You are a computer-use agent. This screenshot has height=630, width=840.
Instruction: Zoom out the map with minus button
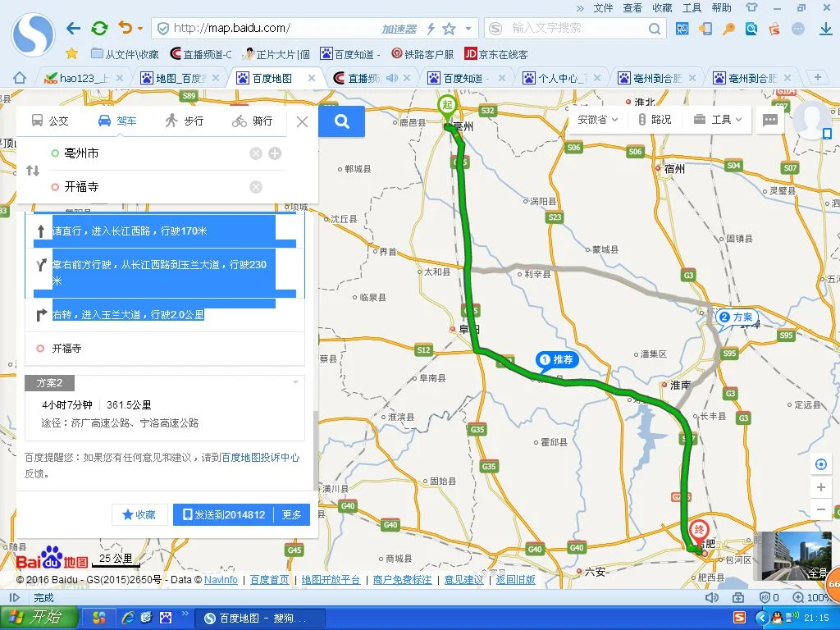(x=820, y=509)
